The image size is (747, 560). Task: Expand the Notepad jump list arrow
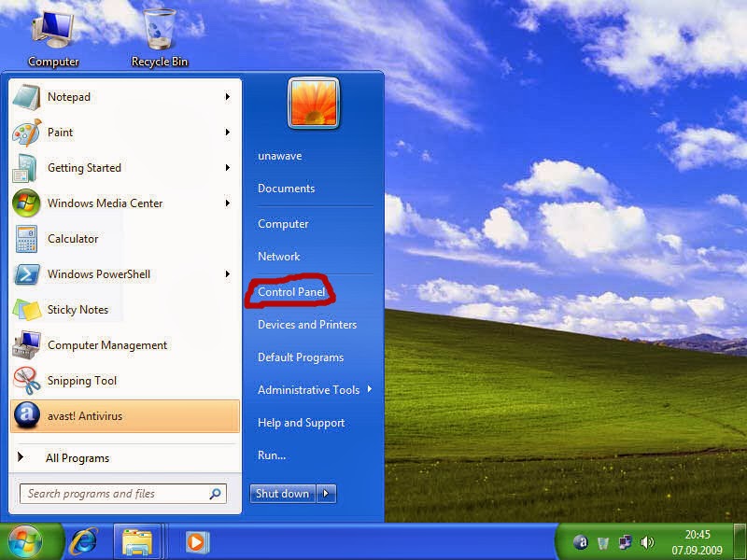[x=228, y=97]
